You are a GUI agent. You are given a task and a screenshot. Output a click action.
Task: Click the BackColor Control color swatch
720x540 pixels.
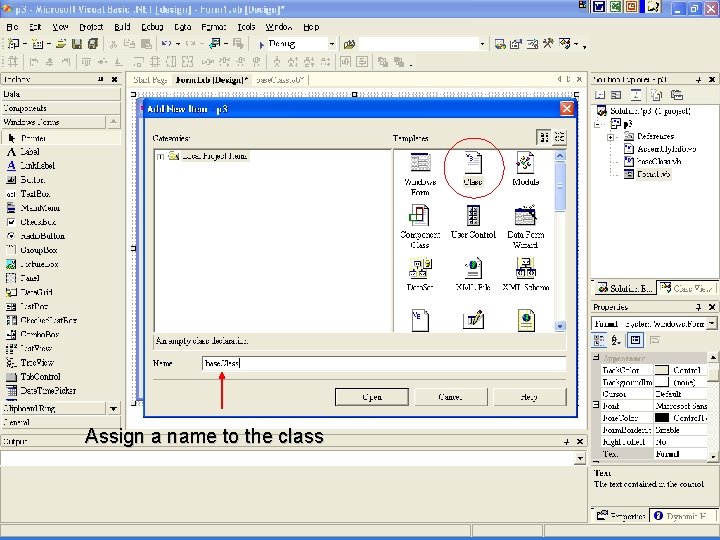click(x=661, y=370)
